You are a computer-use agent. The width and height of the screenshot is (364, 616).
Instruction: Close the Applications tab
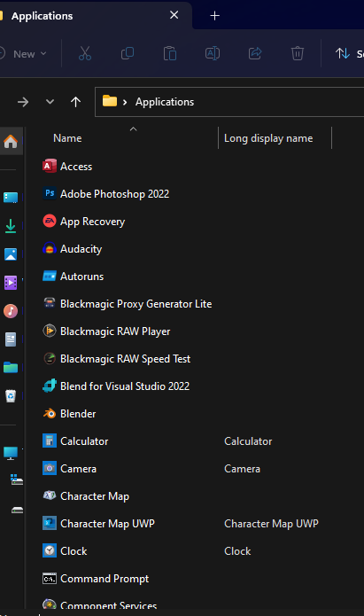coord(174,15)
